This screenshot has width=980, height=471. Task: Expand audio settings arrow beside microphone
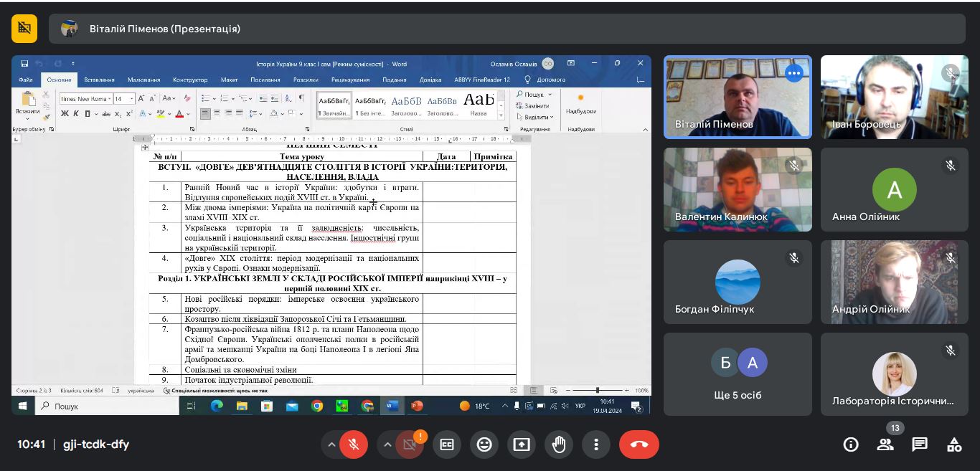331,444
